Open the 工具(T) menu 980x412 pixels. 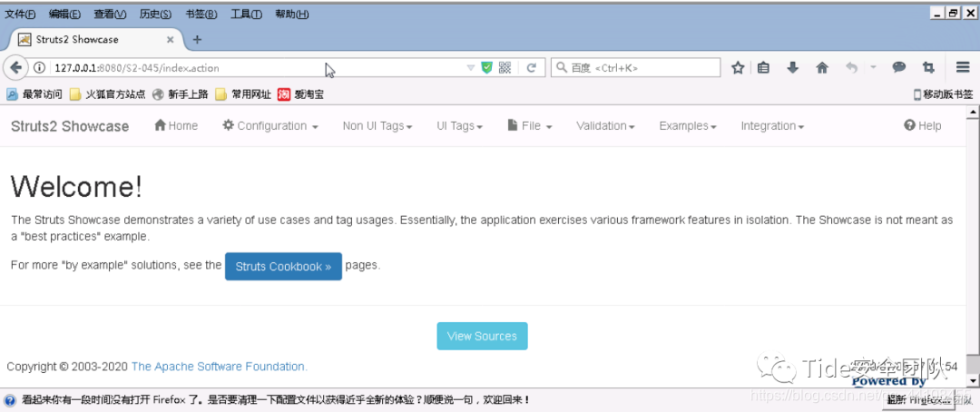(x=246, y=14)
